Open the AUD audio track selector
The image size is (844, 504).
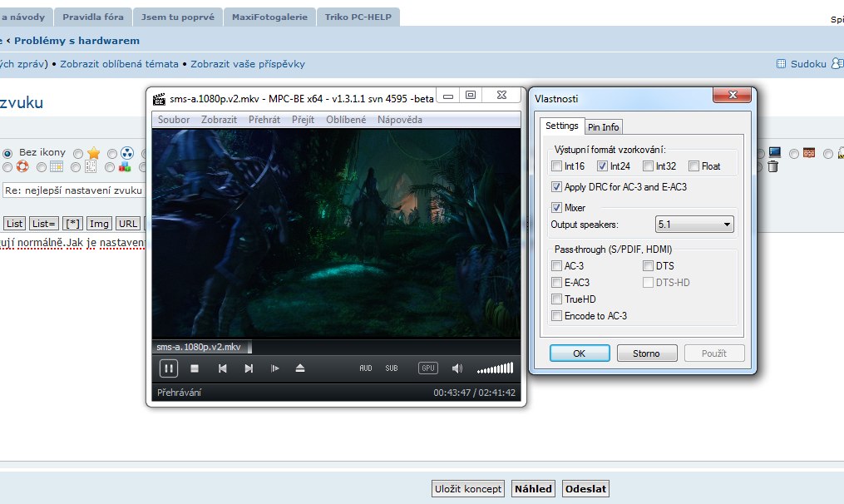click(366, 368)
